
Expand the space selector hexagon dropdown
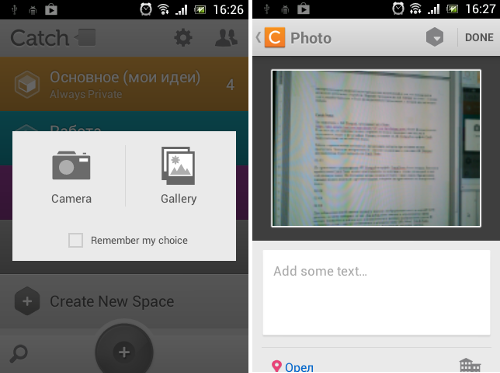(x=434, y=37)
